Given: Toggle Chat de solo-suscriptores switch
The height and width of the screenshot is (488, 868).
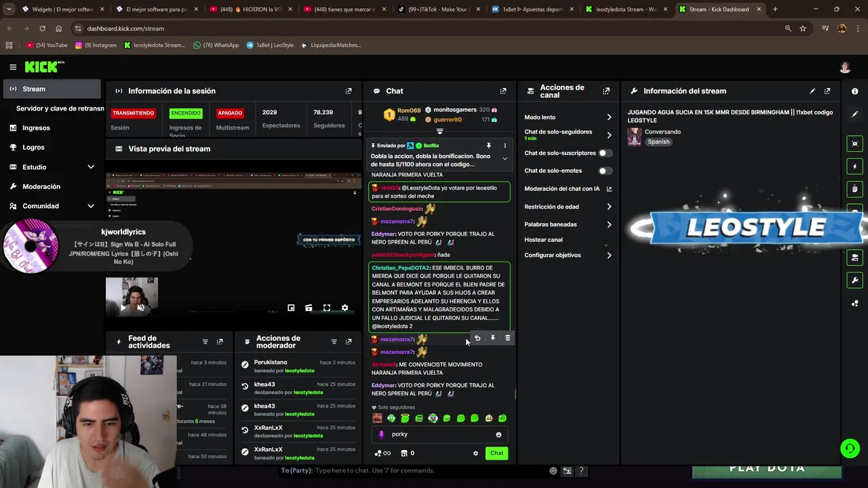Looking at the screenshot, I should pyautogui.click(x=605, y=153).
